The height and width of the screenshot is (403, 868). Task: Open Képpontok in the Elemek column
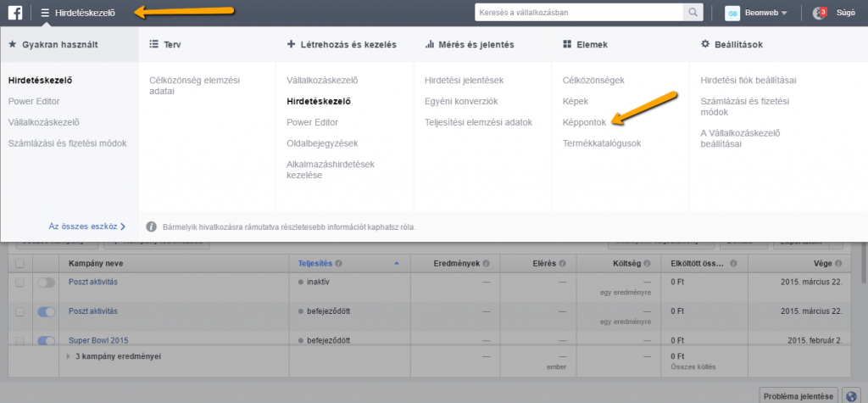pos(585,122)
